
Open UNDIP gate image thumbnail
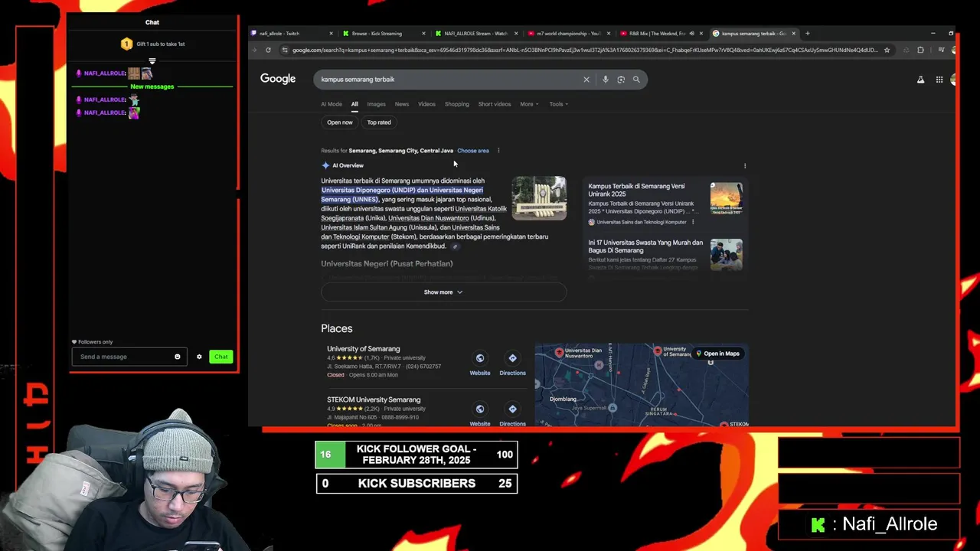click(x=539, y=198)
